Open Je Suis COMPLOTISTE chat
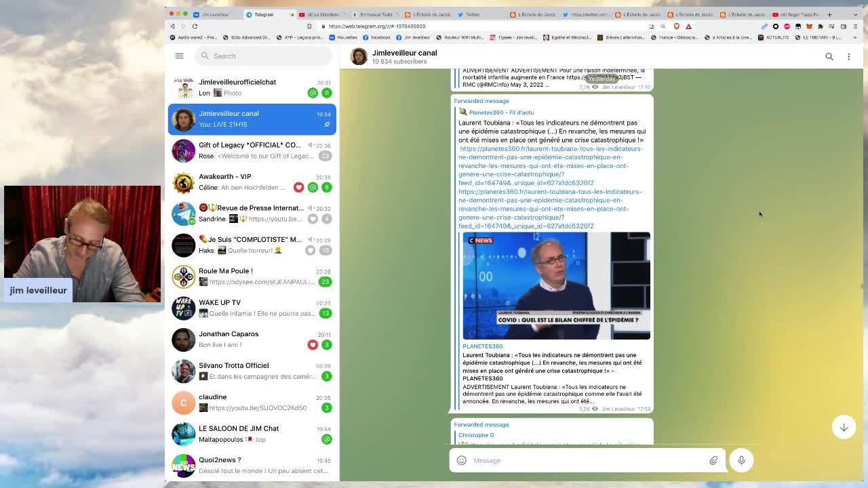Image resolution: width=868 pixels, height=488 pixels. tap(252, 245)
